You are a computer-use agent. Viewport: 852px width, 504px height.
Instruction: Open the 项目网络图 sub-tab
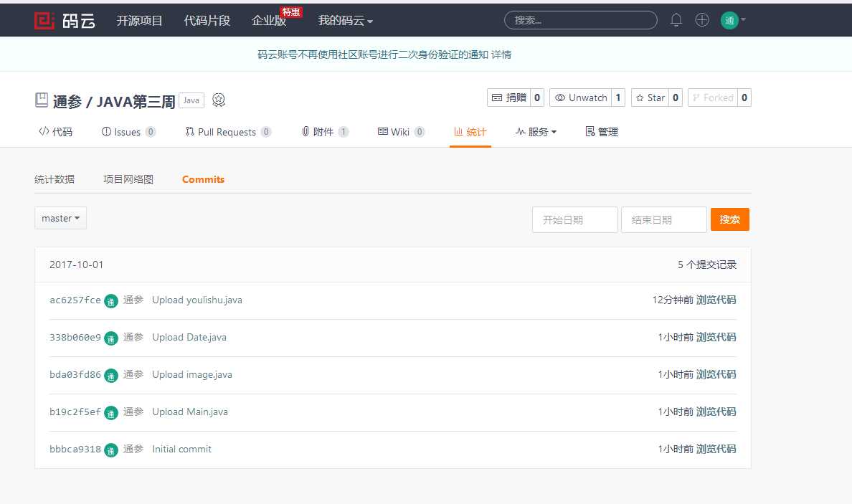(x=128, y=179)
